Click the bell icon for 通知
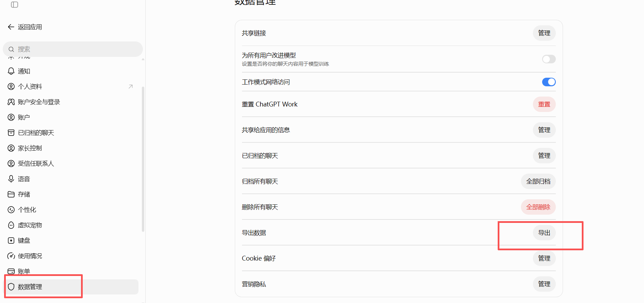This screenshot has width=644, height=303. [11, 71]
